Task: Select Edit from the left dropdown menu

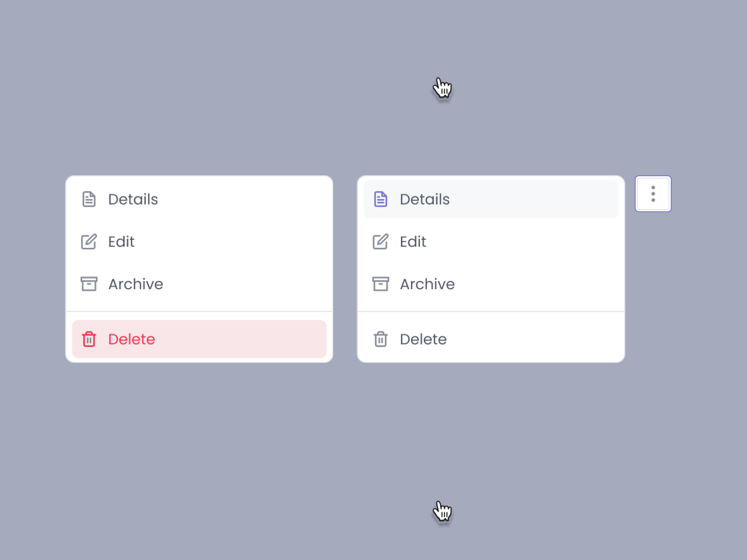Action: [121, 242]
